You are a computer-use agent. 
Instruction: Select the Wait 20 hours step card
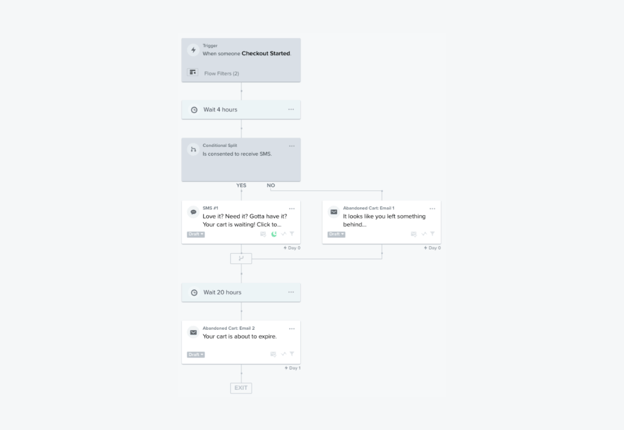click(241, 293)
